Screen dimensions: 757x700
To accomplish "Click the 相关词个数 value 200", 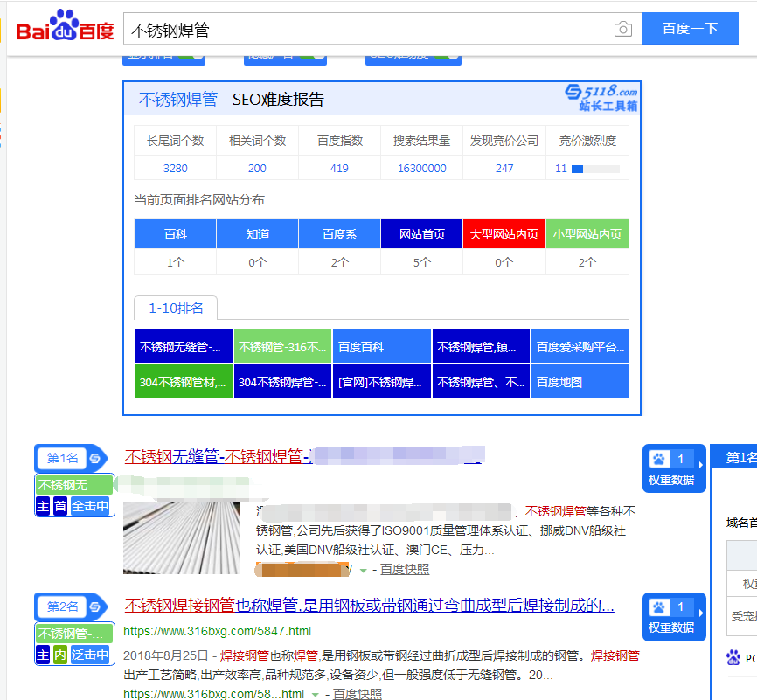I will point(257,168).
